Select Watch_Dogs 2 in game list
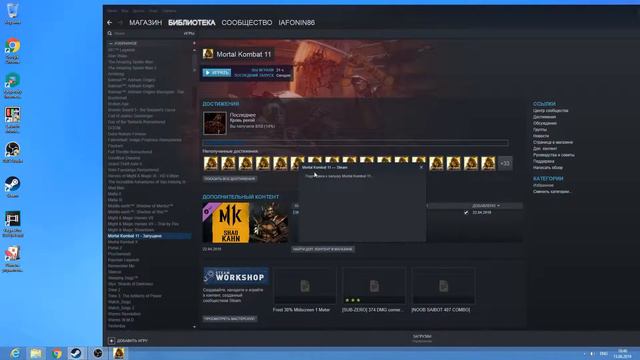Viewport: 640px width, 360px height. 121,308
